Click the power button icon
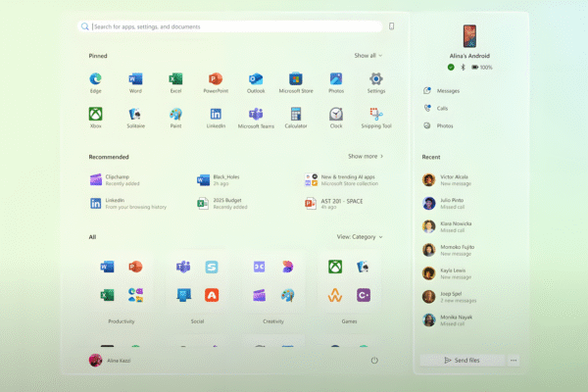This screenshot has width=588, height=392. click(x=374, y=361)
